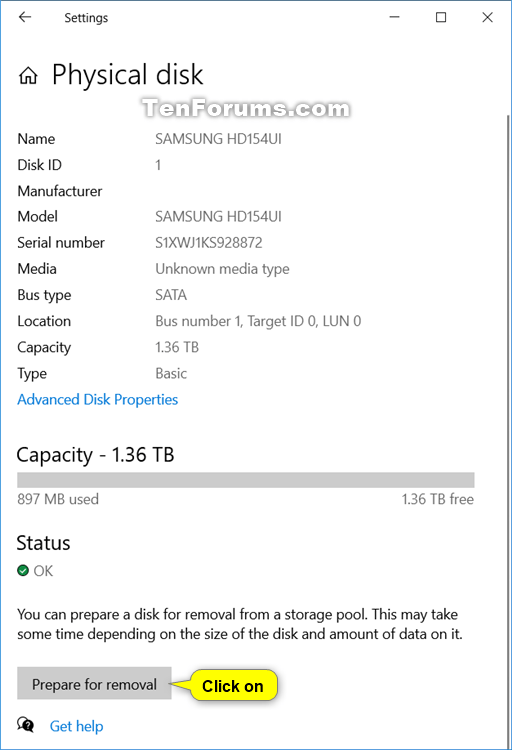Viewport: 512px width, 750px height.
Task: Click the Basic type value
Action: pos(171,373)
